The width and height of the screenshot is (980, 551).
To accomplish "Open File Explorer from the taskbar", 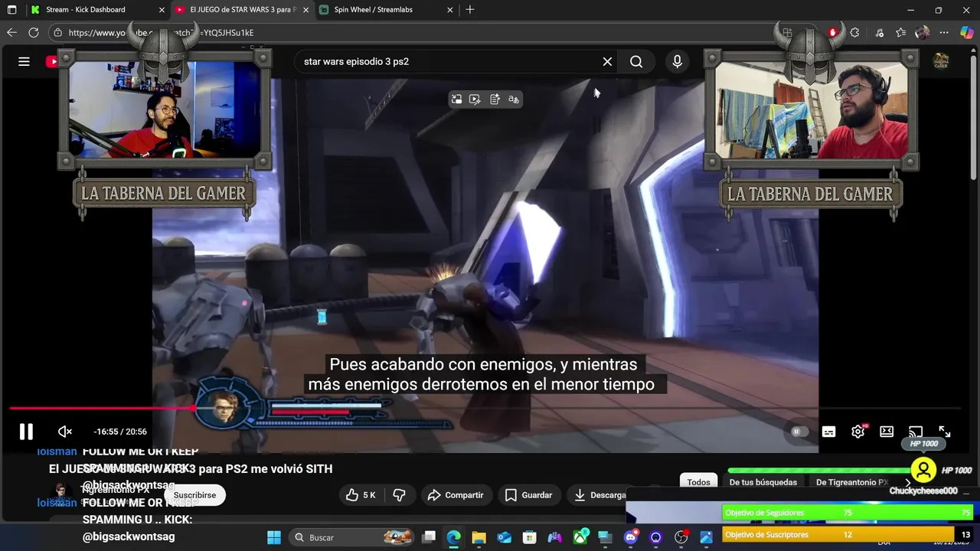I will (479, 537).
